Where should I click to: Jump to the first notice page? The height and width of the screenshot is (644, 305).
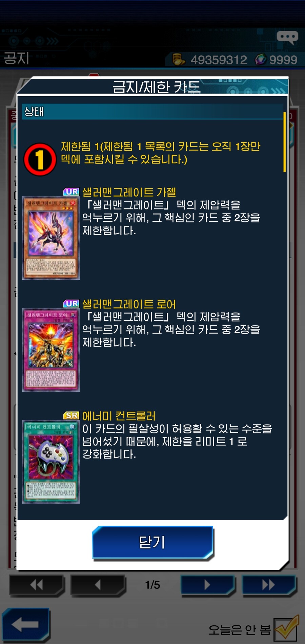click(x=37, y=585)
